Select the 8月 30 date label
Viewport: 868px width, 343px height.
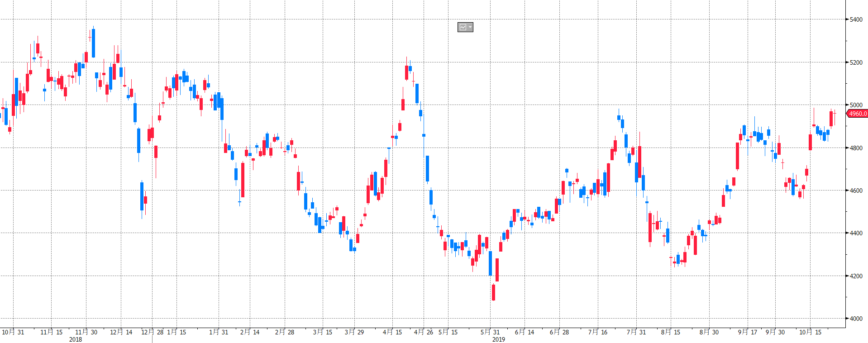(709, 332)
